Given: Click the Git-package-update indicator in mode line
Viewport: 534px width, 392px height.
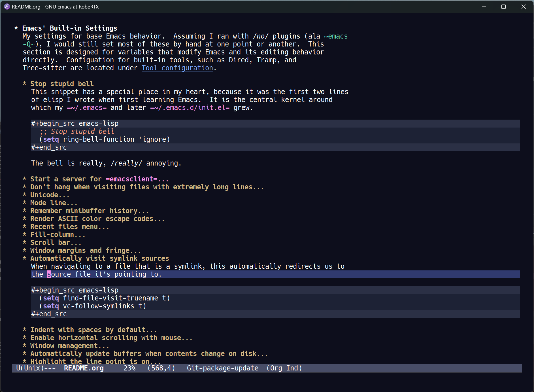Looking at the screenshot, I should [223, 368].
